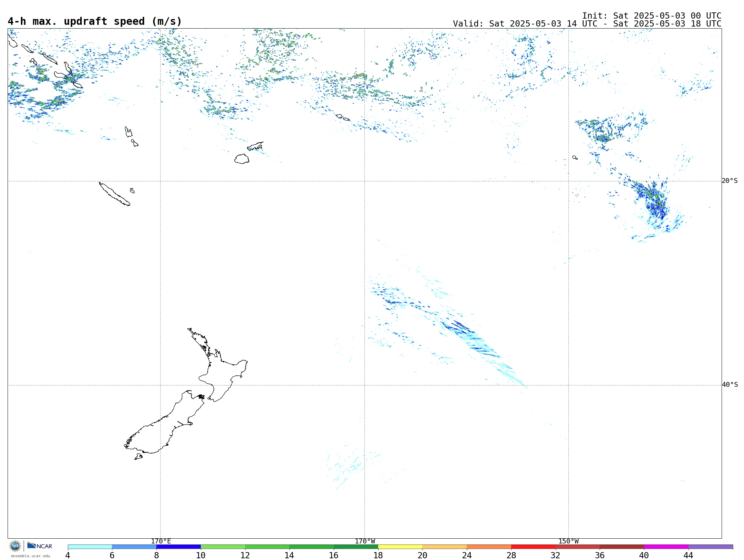
Task: Click the colorbar tick label '40'
Action: point(644,555)
